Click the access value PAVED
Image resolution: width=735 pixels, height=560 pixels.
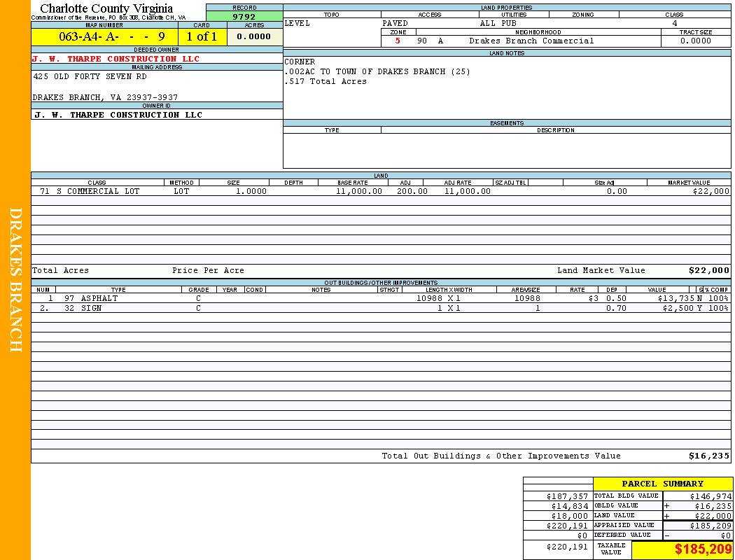coord(395,23)
